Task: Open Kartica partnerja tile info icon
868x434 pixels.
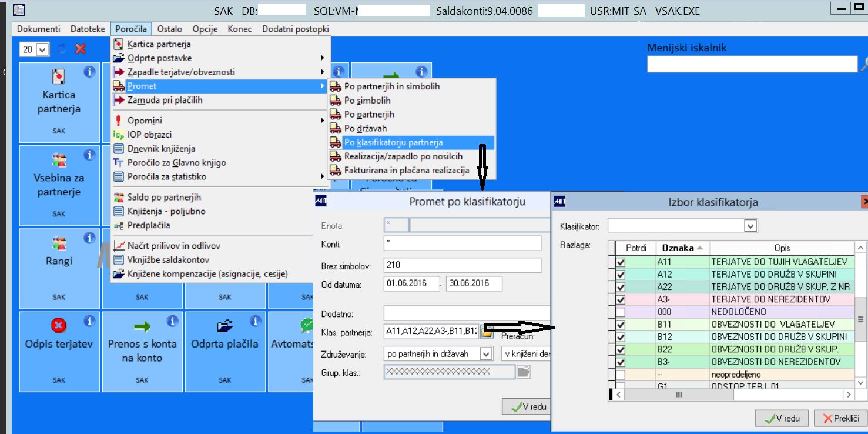Action: click(89, 72)
